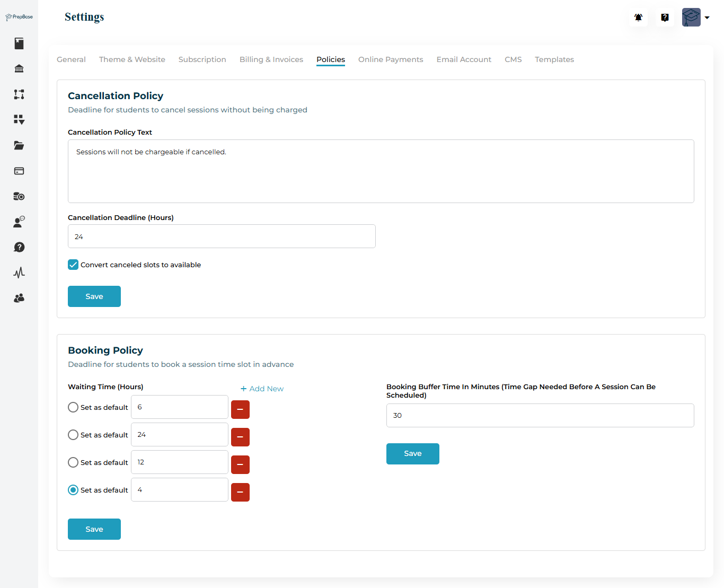Focus the Booking Buffer Time input
Screen dimensions: 724x588
540,415
